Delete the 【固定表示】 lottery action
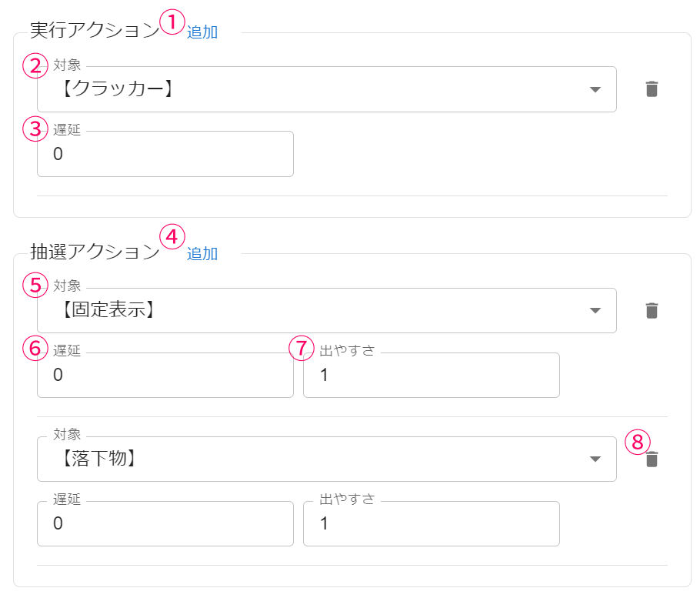The image size is (700, 598). 652,311
